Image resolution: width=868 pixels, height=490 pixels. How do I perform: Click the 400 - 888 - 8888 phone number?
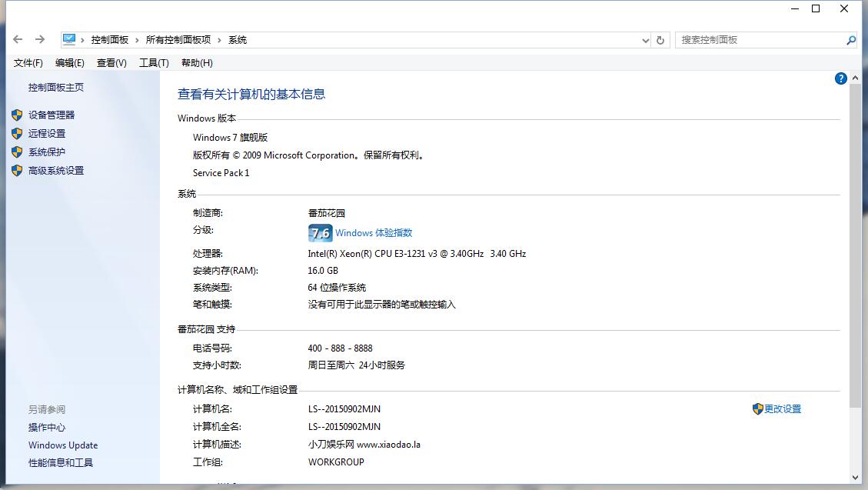click(340, 348)
